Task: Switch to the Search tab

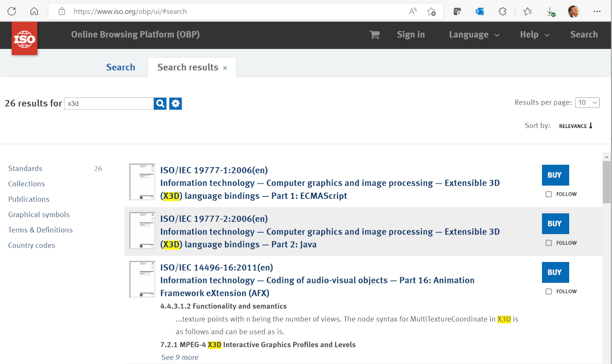Action: point(120,67)
